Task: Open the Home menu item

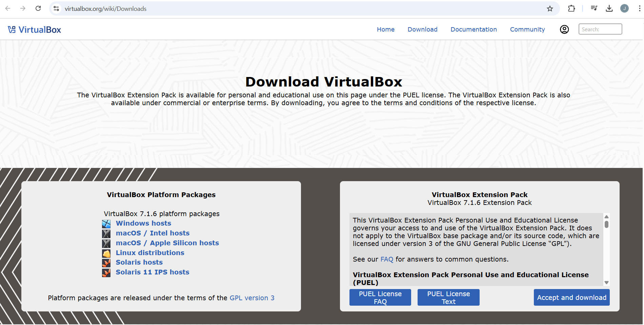Action: [386, 30]
